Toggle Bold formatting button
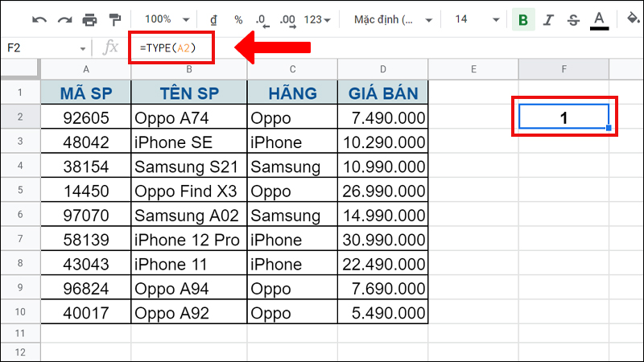 pos(524,19)
